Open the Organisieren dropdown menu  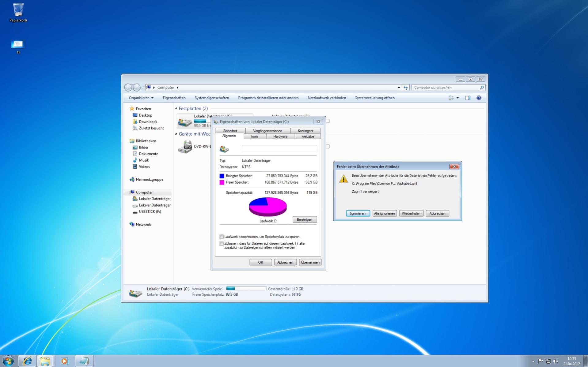point(141,98)
